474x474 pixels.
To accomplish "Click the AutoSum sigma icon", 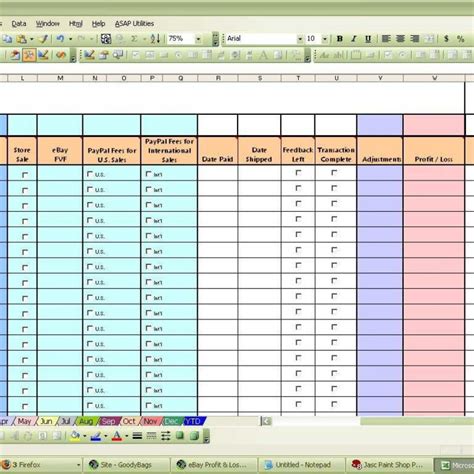I will (134, 39).
